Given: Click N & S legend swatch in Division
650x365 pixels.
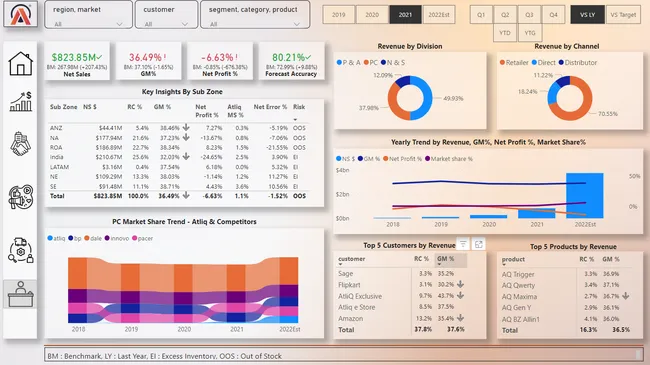Looking at the screenshot, I should pos(383,62).
